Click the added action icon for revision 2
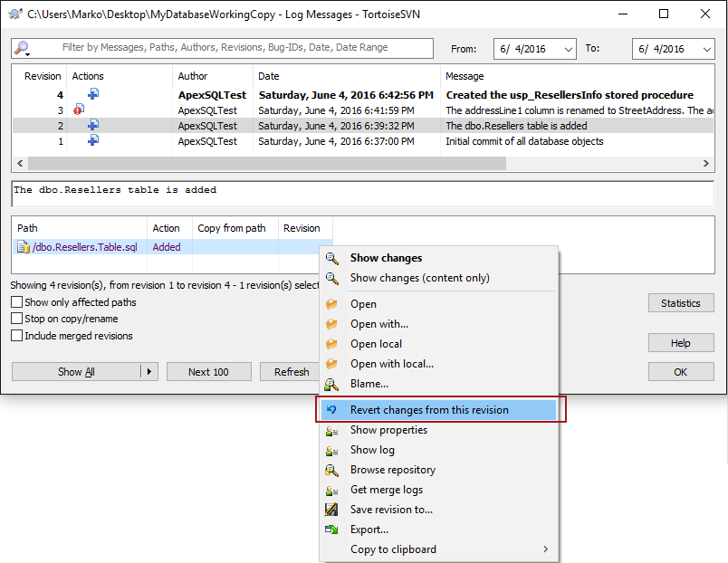Image resolution: width=728 pixels, height=563 pixels. [93, 125]
